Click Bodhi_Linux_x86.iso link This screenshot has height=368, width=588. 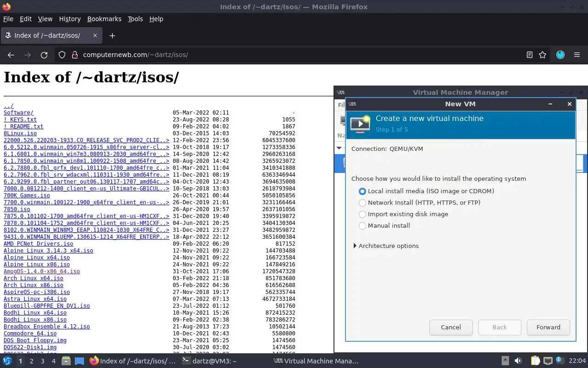click(35, 320)
